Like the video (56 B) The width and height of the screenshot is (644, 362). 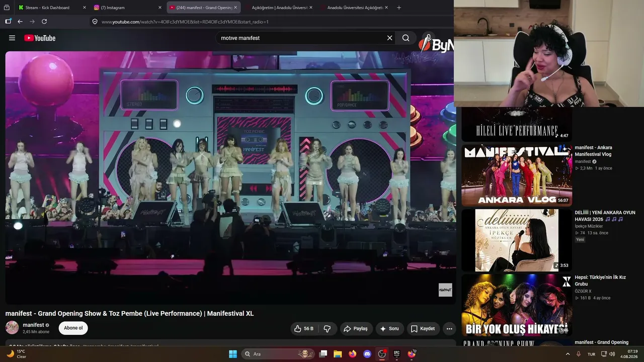click(304, 329)
